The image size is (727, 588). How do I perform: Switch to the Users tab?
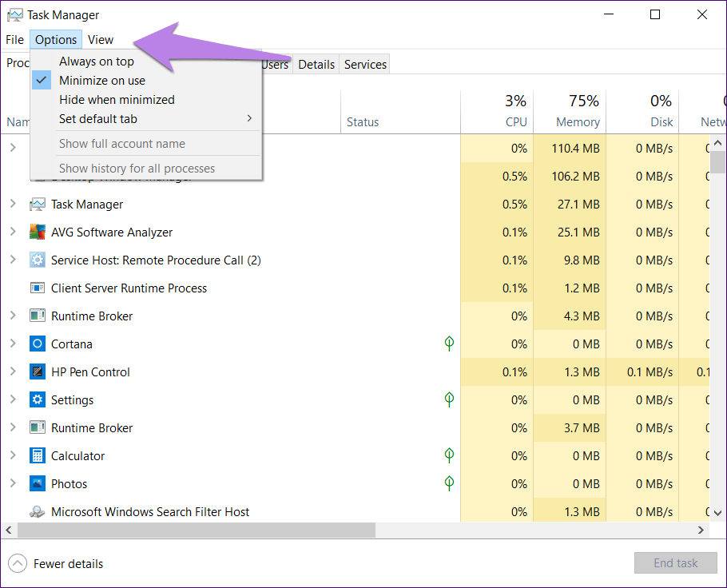[x=276, y=65]
